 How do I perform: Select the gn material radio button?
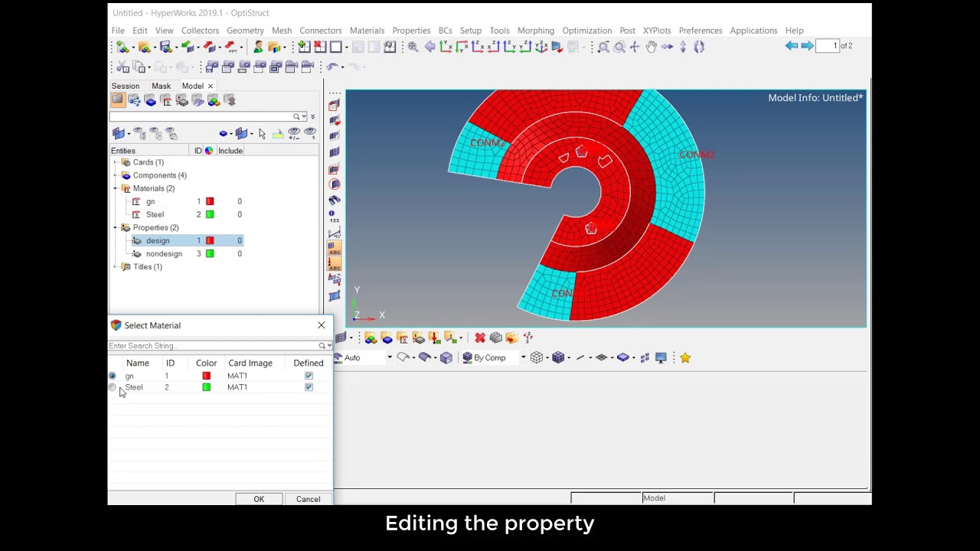pyautogui.click(x=113, y=376)
